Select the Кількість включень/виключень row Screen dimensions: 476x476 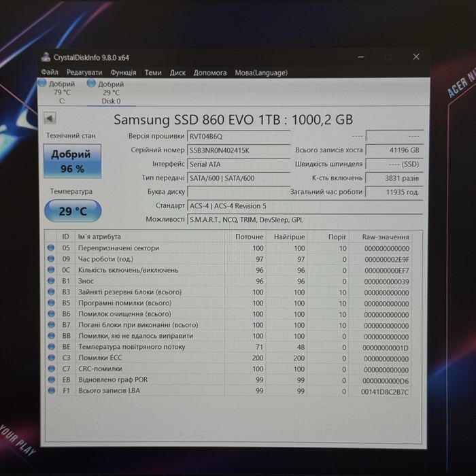228,270
